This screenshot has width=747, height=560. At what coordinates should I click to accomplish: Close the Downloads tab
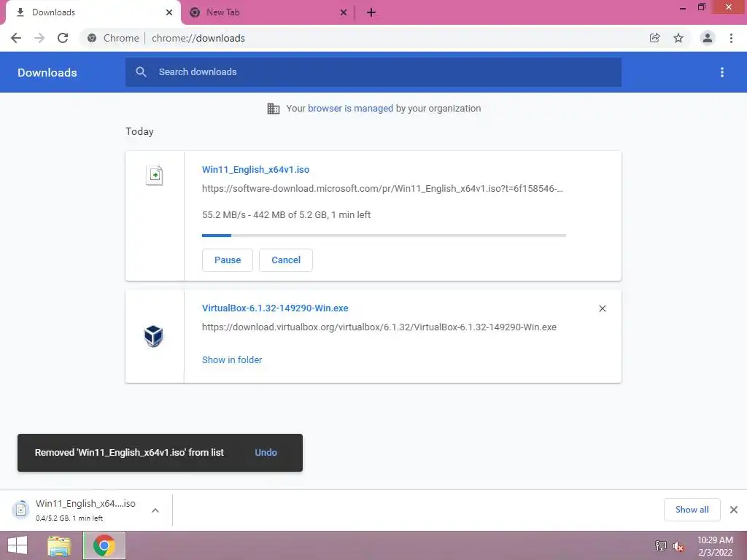(x=169, y=12)
